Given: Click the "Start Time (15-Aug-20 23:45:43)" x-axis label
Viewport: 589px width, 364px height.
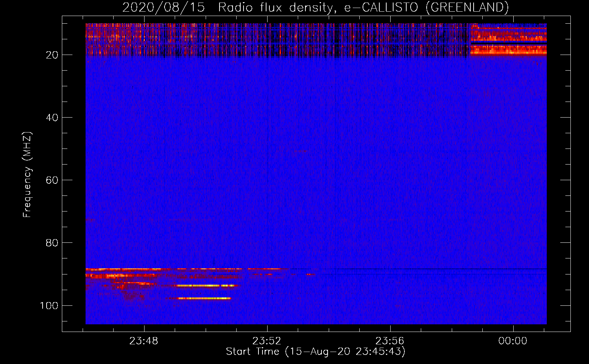Looking at the screenshot, I should point(315,352).
